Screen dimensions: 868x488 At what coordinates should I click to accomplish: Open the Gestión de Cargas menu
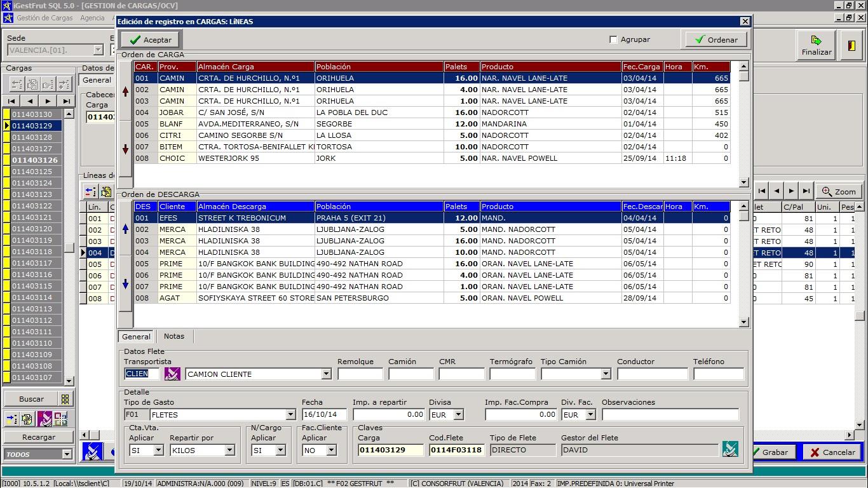point(44,18)
